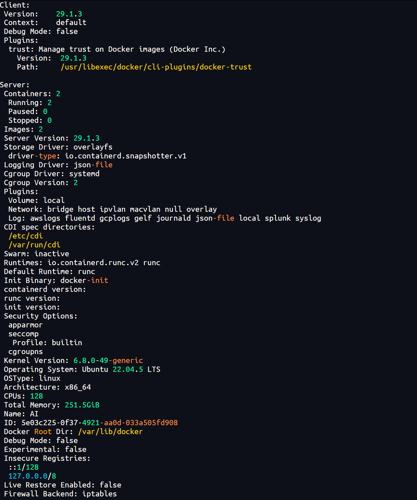The height and width of the screenshot is (500, 417).
Task: Click the Kernel Version 6.8.0-49-generic text
Action: [108, 361]
